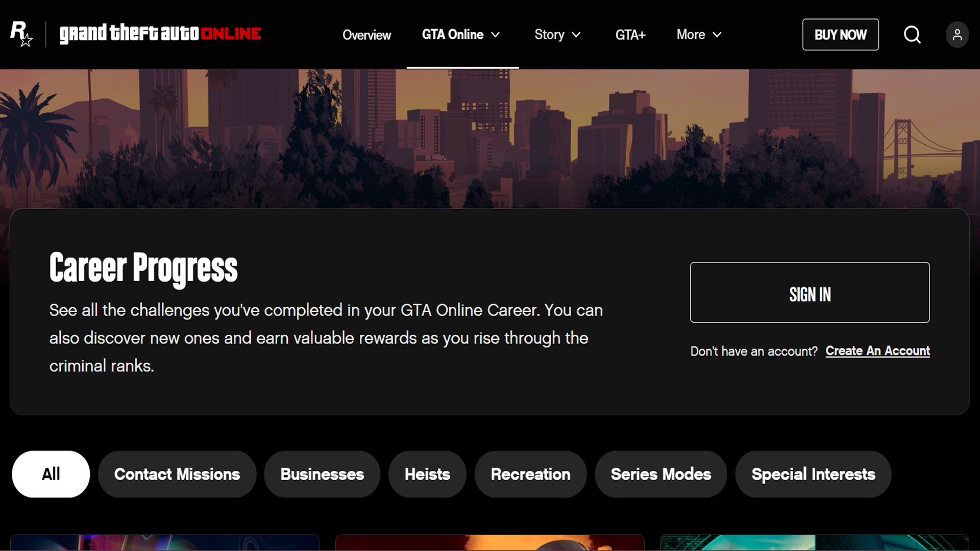The image size is (980, 551).
Task: Open the user account profile icon
Action: [x=957, y=35]
